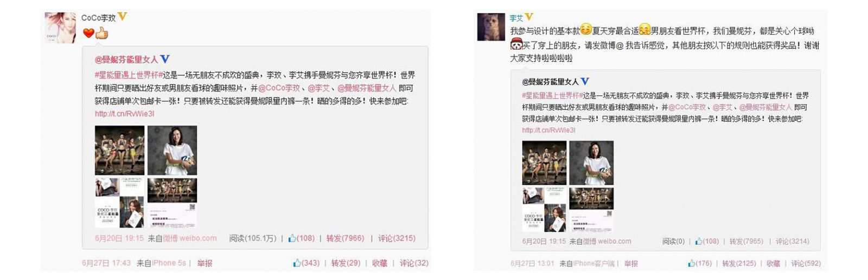The height and width of the screenshot is (280, 868).
Task: Click thumbs-up (108) in right quoted post
Action: coord(707,241)
